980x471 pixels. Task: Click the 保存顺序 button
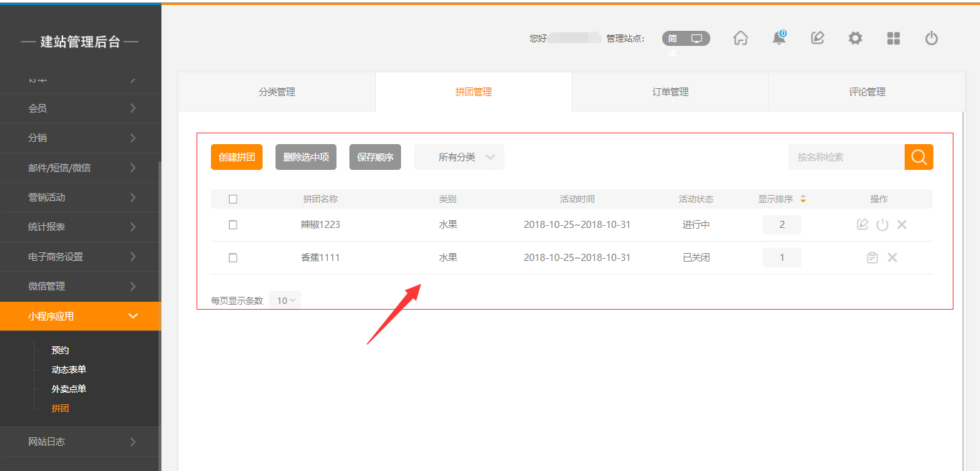pos(375,157)
